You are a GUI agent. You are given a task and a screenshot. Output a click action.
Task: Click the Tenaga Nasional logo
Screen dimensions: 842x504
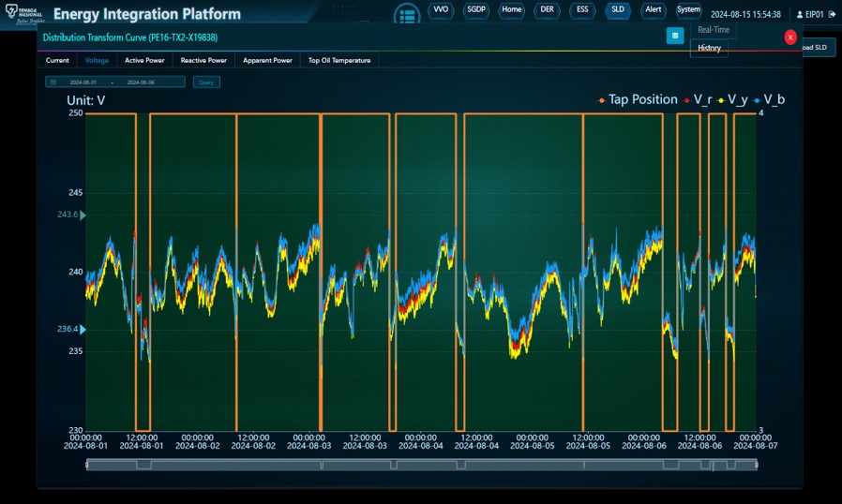(x=23, y=14)
